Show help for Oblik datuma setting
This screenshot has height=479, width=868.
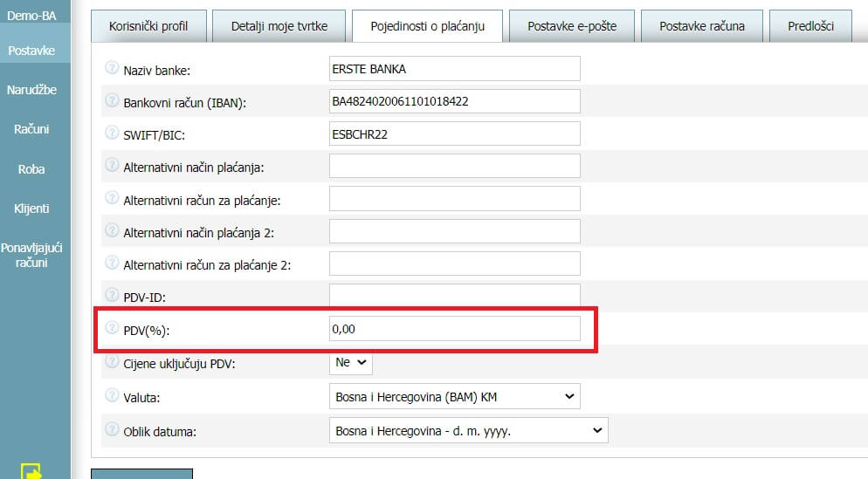(112, 429)
